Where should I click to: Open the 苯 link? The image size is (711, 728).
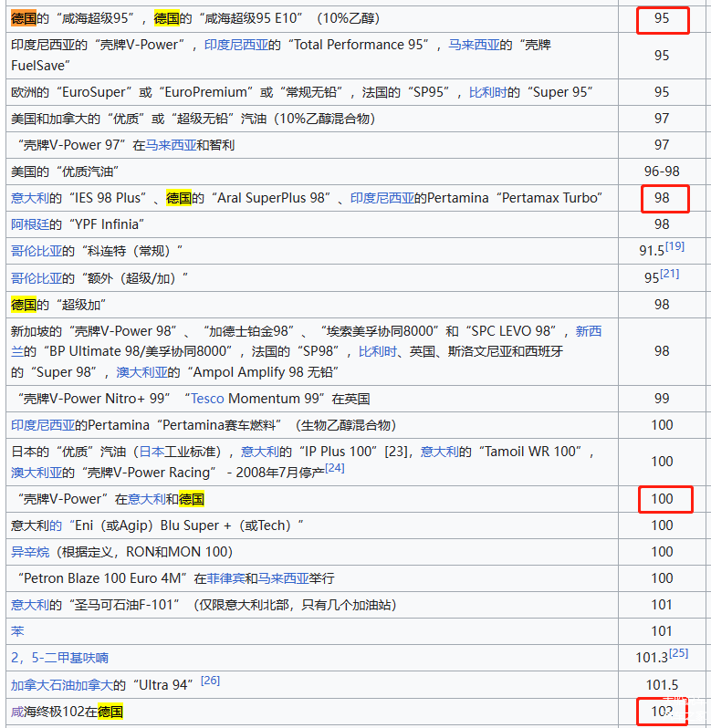[x=17, y=631]
